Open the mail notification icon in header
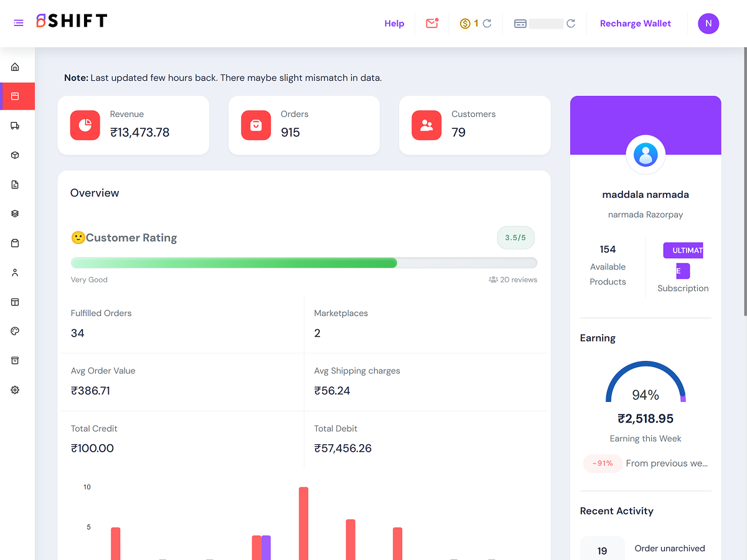The height and width of the screenshot is (560, 747). [432, 23]
